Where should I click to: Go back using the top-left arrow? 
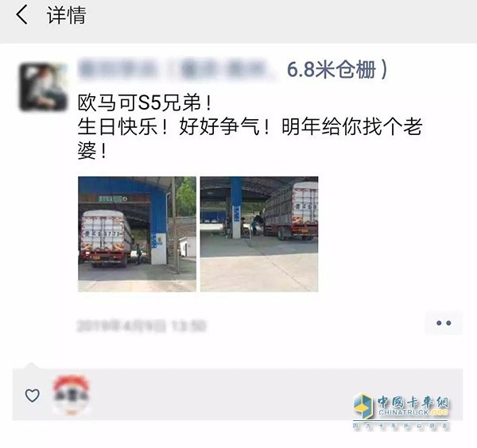point(21,15)
